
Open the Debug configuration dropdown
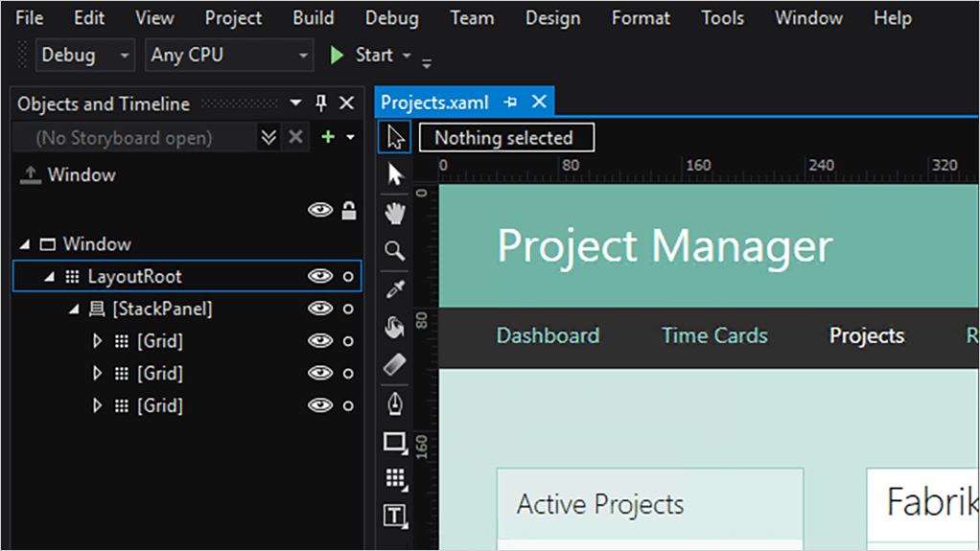tap(85, 56)
